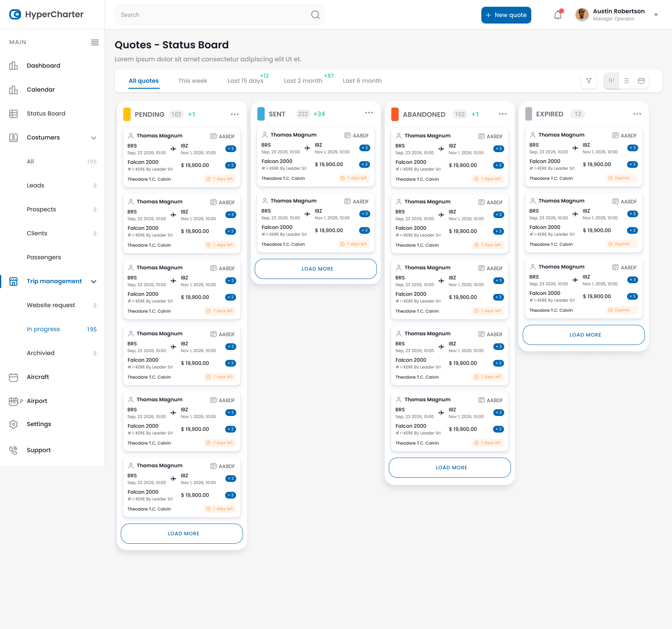The height and width of the screenshot is (629, 672).
Task: Select the All quotes tab
Action: click(x=144, y=81)
